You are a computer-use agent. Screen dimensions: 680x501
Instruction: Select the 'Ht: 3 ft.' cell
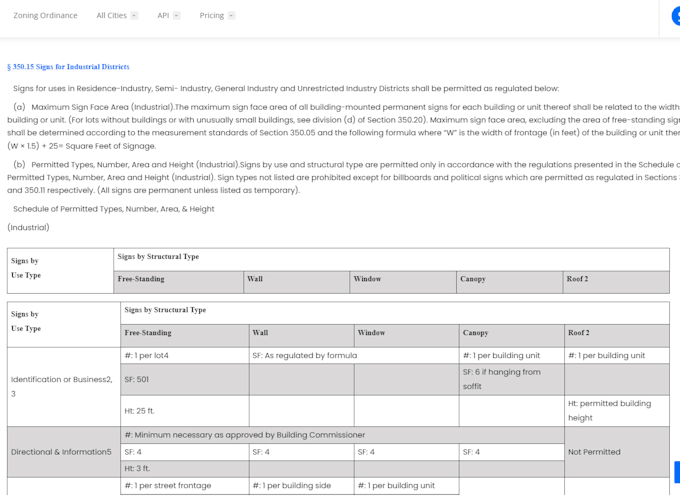[185, 469]
